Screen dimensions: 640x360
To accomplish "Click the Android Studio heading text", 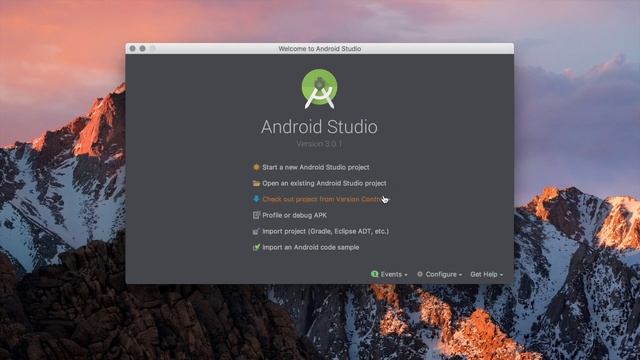I will (x=319, y=127).
